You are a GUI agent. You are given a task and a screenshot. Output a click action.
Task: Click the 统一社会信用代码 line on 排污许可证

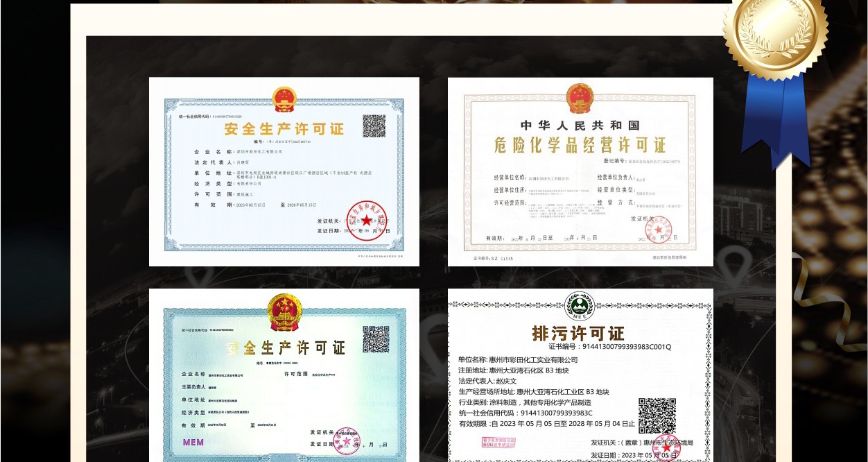(x=525, y=413)
